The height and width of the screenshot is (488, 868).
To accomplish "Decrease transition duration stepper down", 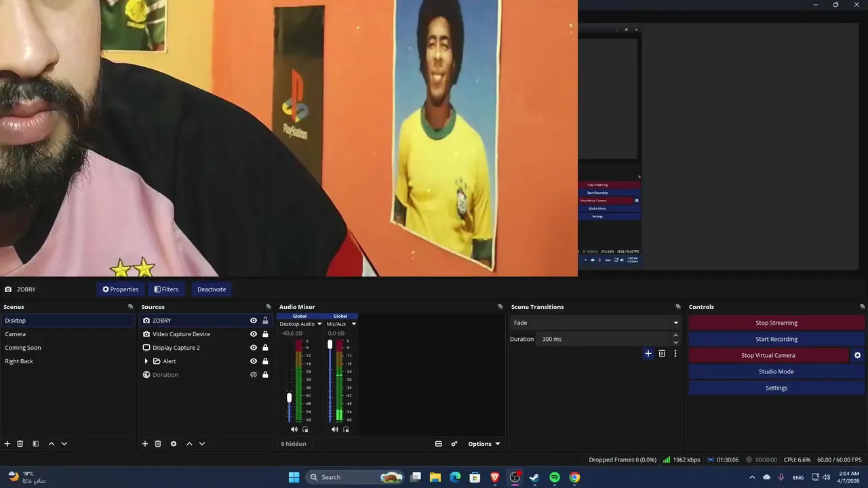I will 675,342.
